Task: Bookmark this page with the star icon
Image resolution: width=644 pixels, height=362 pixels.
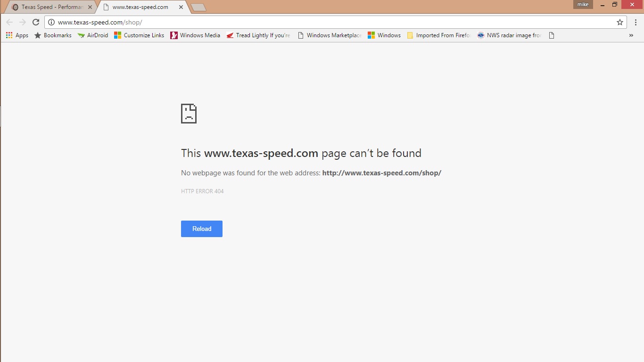Action: (620, 22)
